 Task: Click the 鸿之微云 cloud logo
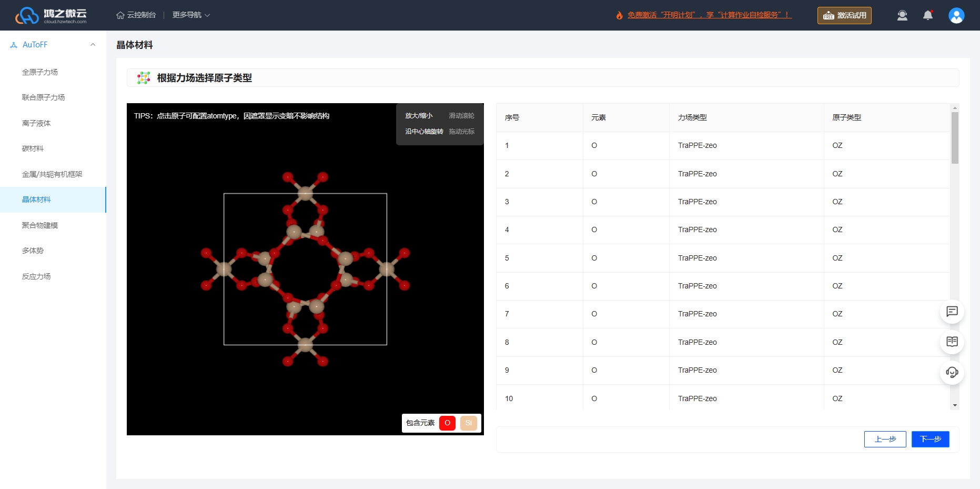(x=51, y=15)
